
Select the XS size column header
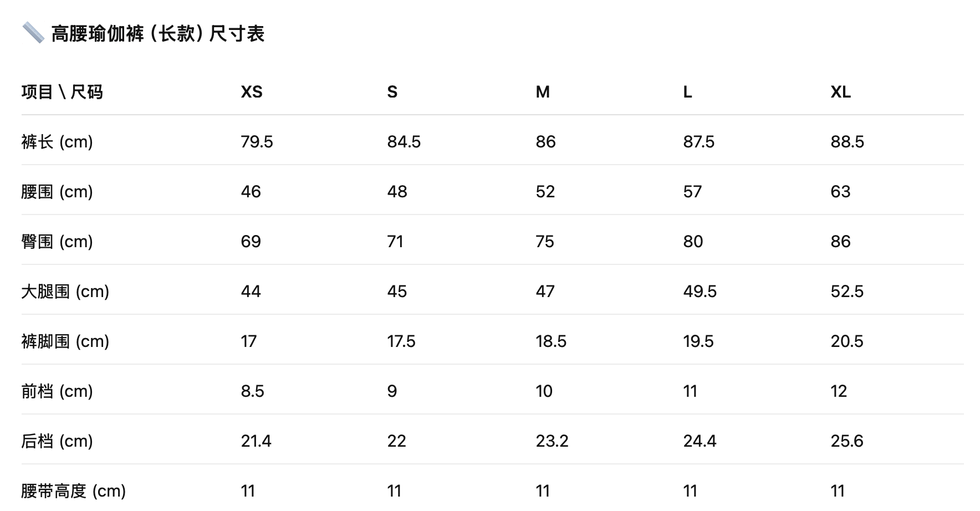point(252,92)
